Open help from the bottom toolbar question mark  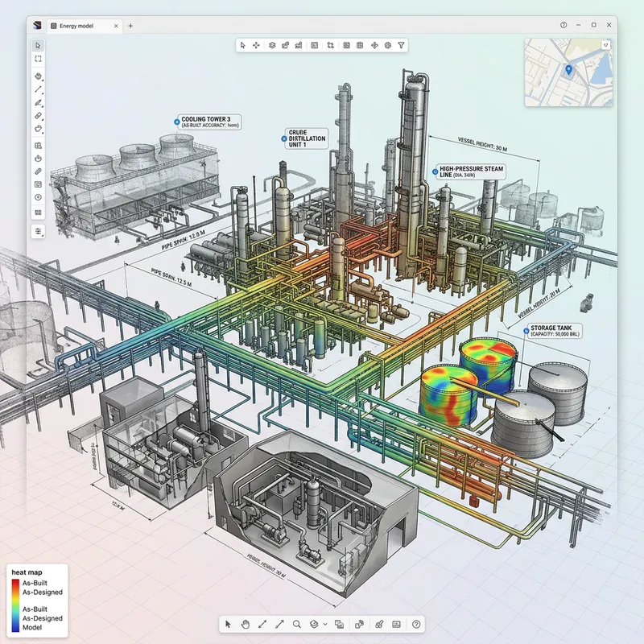(416, 624)
